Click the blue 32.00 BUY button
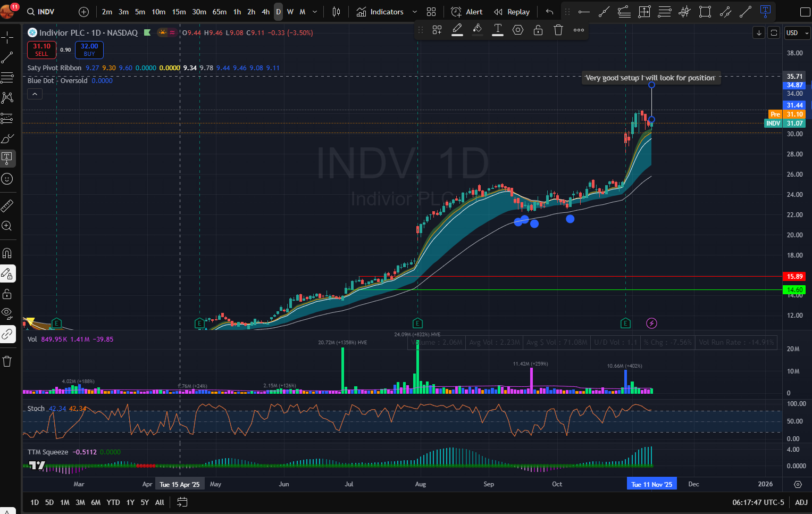This screenshot has width=812, height=514. point(89,50)
